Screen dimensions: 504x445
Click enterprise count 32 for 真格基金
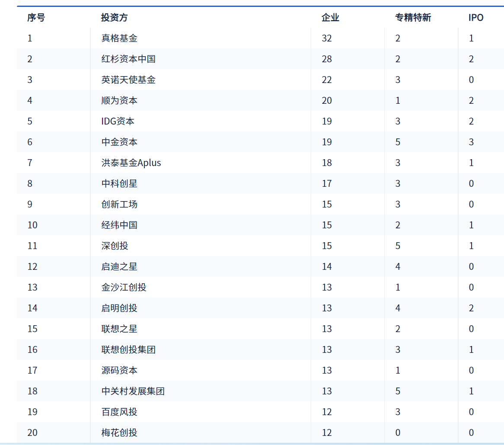(x=327, y=38)
